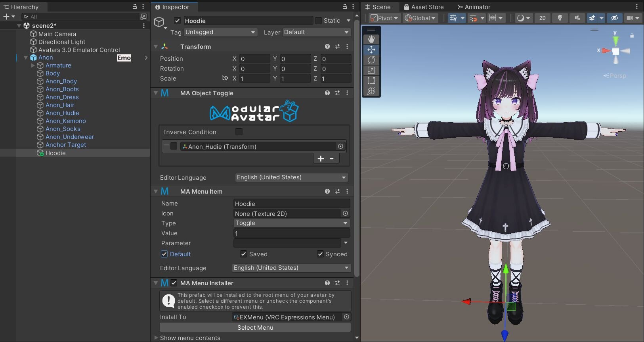Click the hierarchy search field
The width and height of the screenshot is (644, 342).
click(x=80, y=17)
